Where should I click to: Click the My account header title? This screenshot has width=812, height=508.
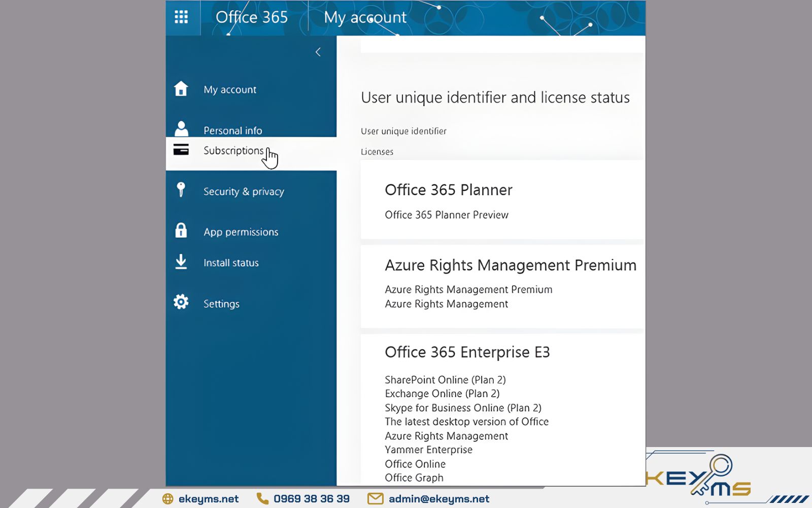tap(365, 17)
